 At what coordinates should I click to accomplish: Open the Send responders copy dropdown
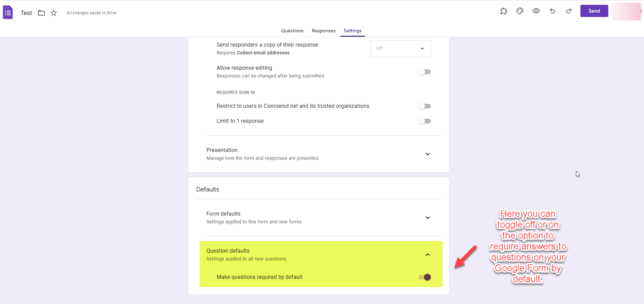click(400, 49)
